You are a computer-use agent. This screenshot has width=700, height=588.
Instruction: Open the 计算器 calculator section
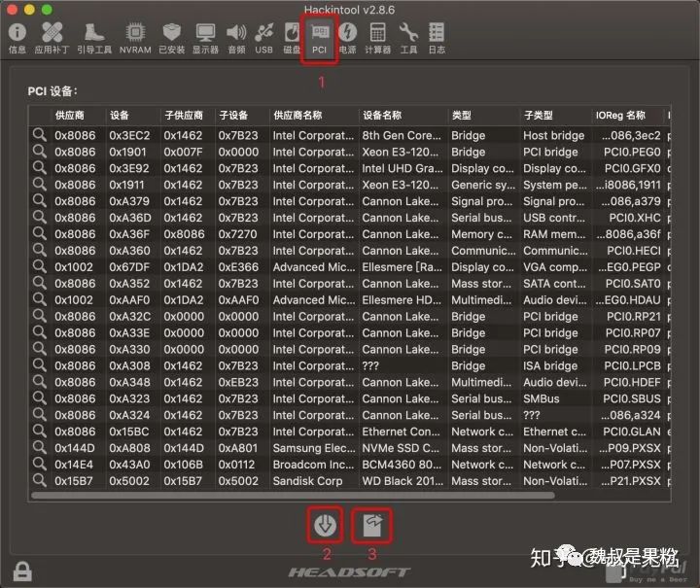click(x=377, y=38)
